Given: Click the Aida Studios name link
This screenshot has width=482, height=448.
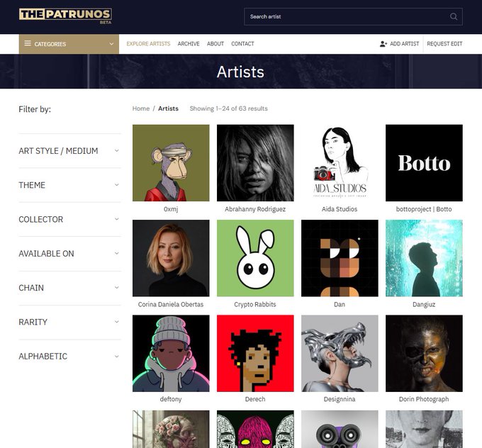Looking at the screenshot, I should coord(340,209).
